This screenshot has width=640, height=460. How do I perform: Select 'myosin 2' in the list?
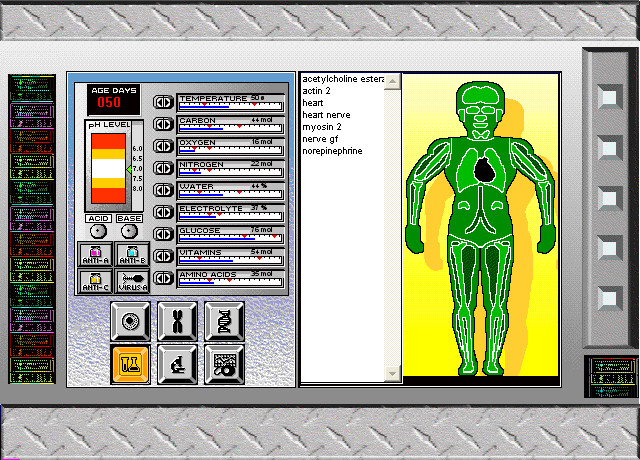[x=322, y=127]
